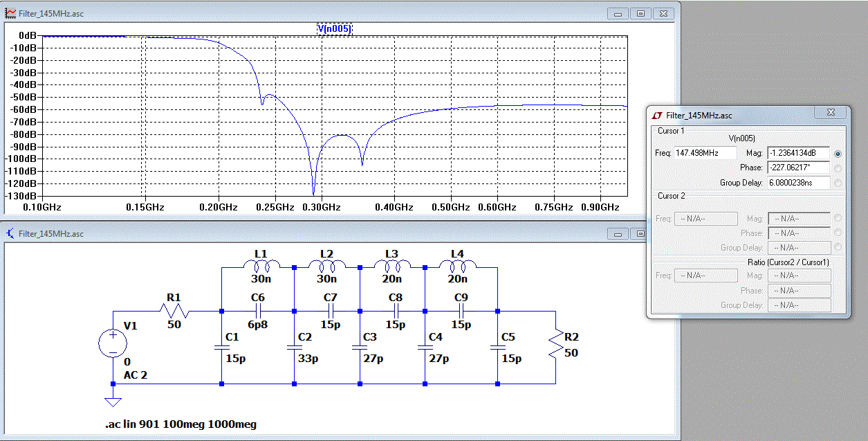This screenshot has width=868, height=441.
Task: Click Cursor 1 Phase field -227.06217°
Action: click(x=799, y=168)
